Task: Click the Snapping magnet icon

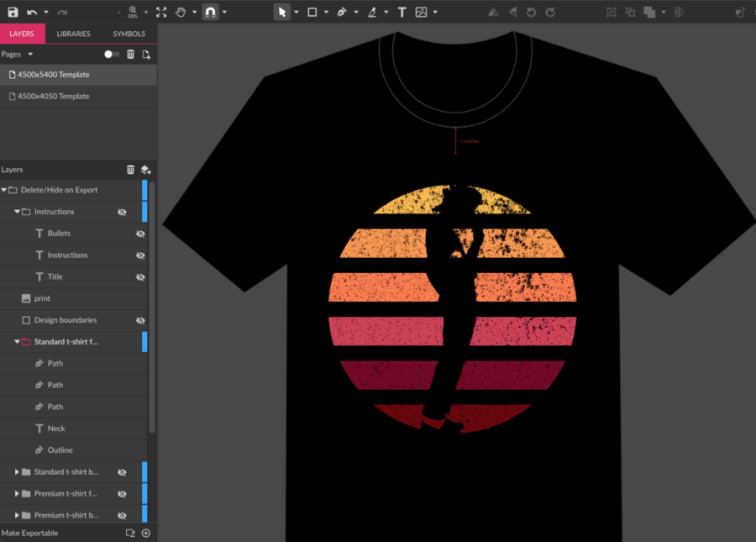Action: (210, 13)
